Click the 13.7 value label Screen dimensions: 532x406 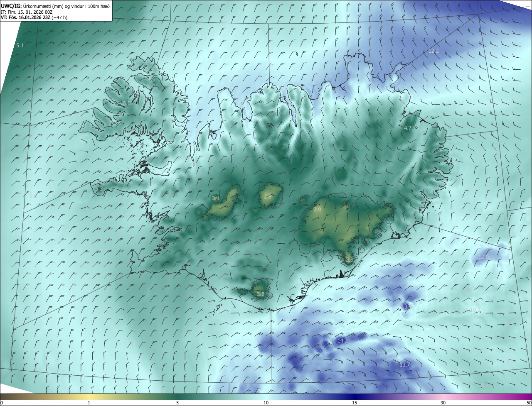(404, 364)
